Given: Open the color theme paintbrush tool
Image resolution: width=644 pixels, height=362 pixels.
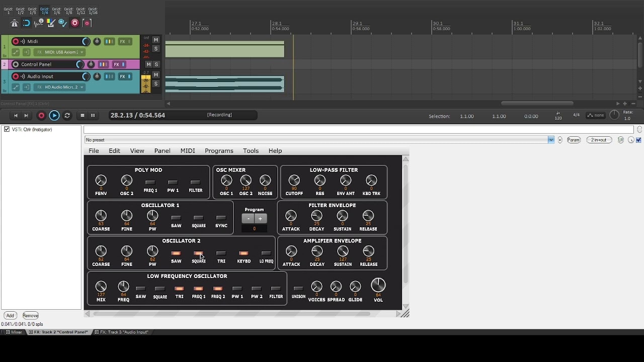Looking at the screenshot, I should pos(50,23).
